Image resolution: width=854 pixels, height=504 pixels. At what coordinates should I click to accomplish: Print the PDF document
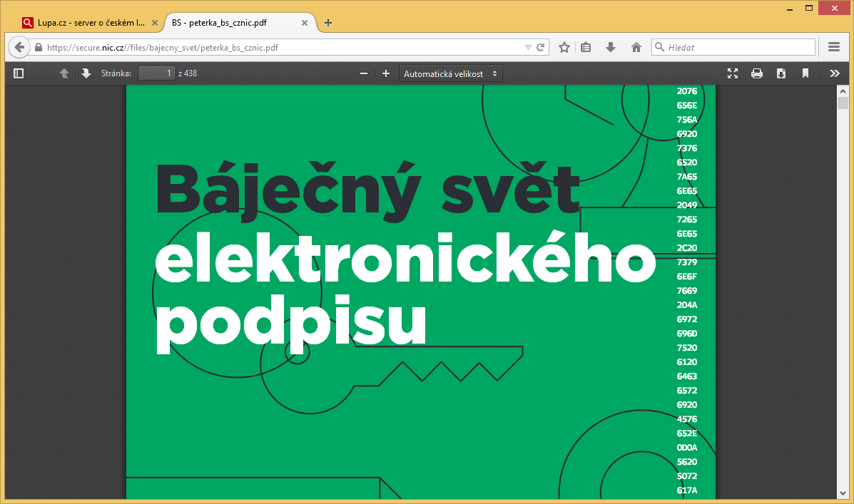click(757, 73)
